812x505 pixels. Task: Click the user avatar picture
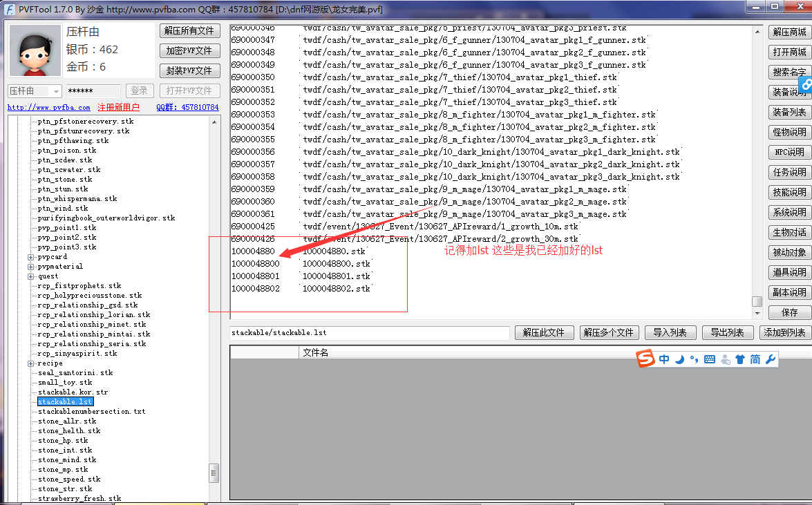[34, 51]
